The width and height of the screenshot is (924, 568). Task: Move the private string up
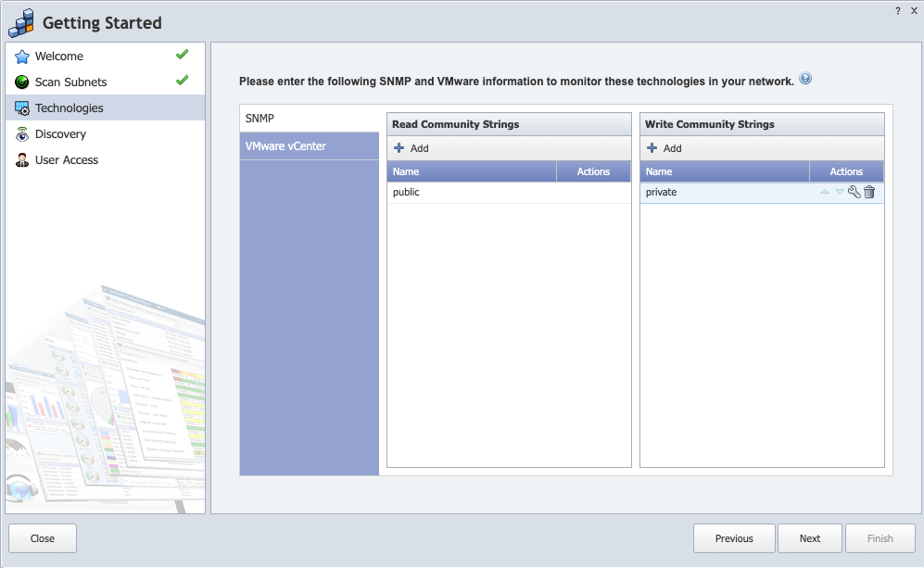[825, 192]
